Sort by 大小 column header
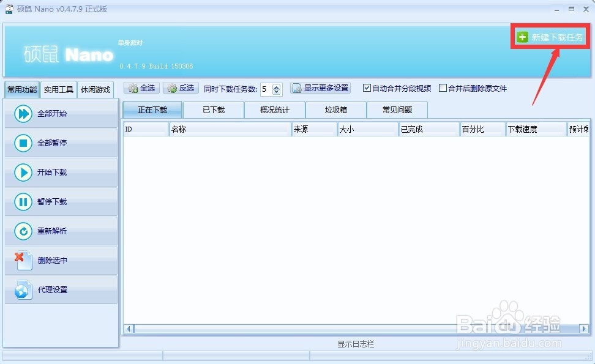 368,129
